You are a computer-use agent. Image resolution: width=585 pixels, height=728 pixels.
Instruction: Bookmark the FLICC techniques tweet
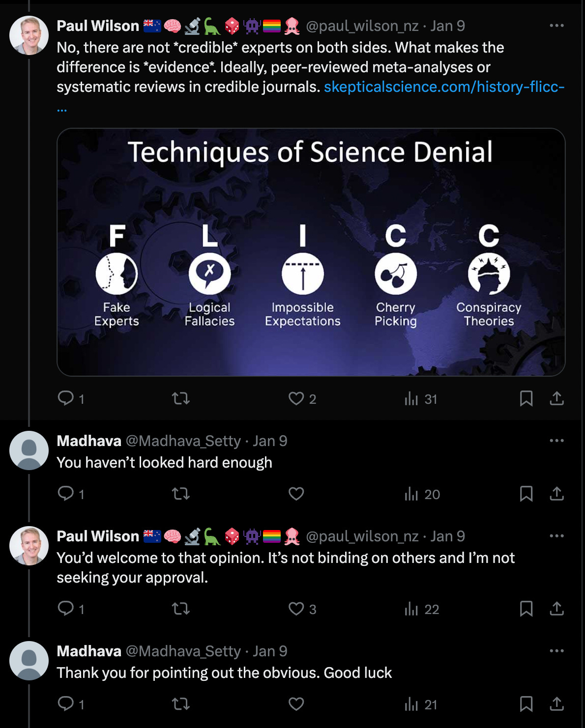tap(526, 399)
